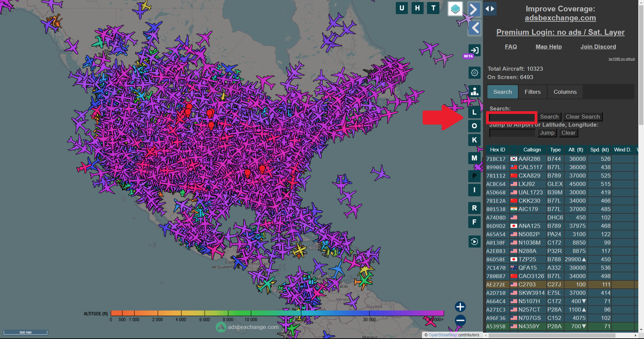Open Premium Login no ads link

(x=560, y=32)
